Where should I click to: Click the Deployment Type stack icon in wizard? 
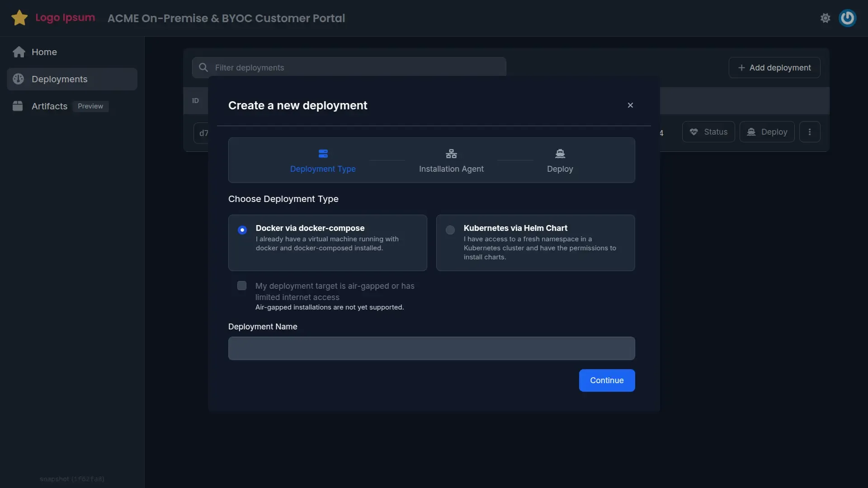coord(323,153)
